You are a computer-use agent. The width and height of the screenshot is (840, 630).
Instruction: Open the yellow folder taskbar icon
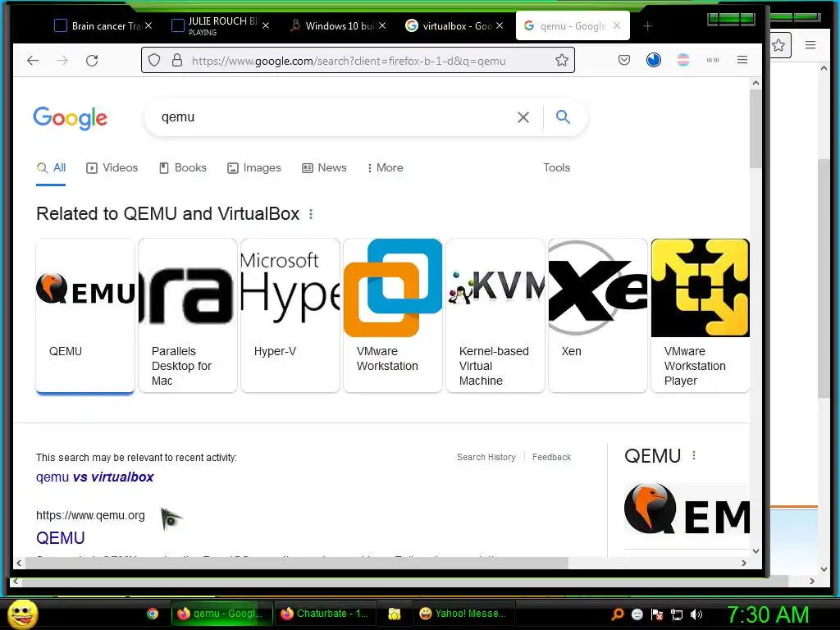coord(395,614)
